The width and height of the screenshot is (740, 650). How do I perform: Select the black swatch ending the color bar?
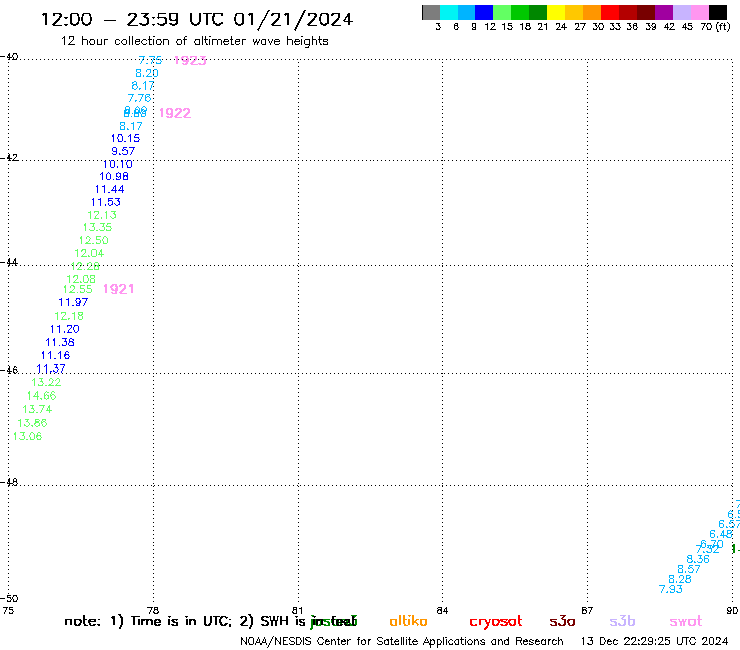pyautogui.click(x=717, y=12)
